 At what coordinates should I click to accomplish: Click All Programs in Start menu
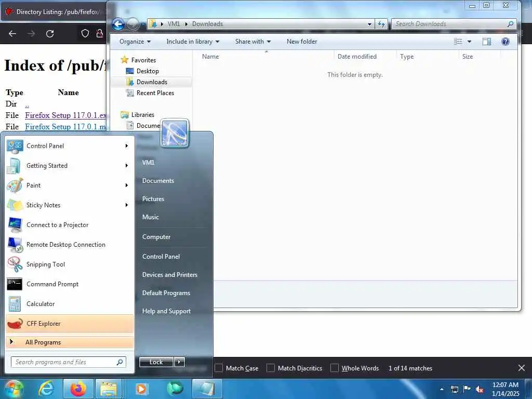coord(70,342)
